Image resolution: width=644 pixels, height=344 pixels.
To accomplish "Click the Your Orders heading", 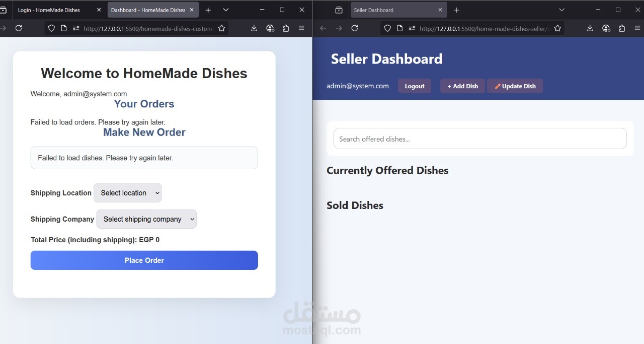I will (x=144, y=104).
